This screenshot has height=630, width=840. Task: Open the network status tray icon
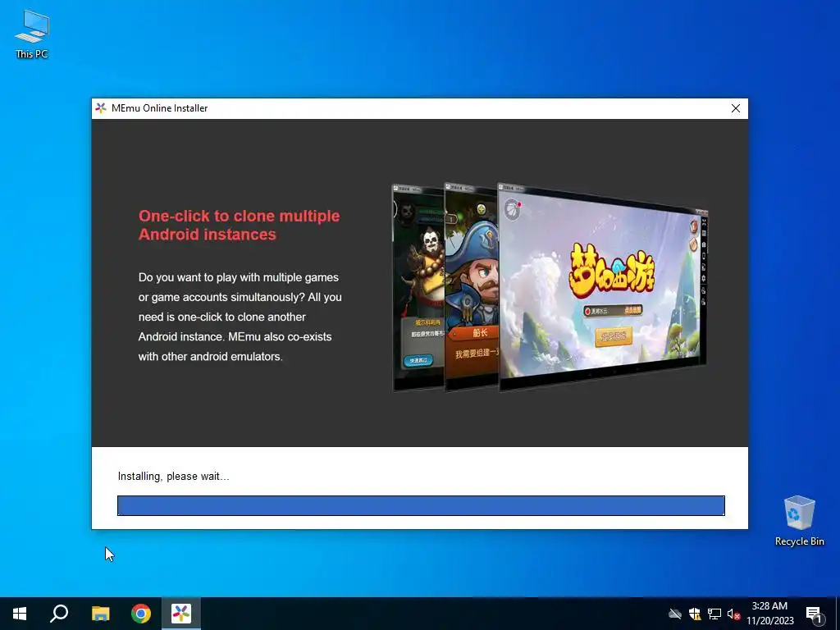(714, 614)
